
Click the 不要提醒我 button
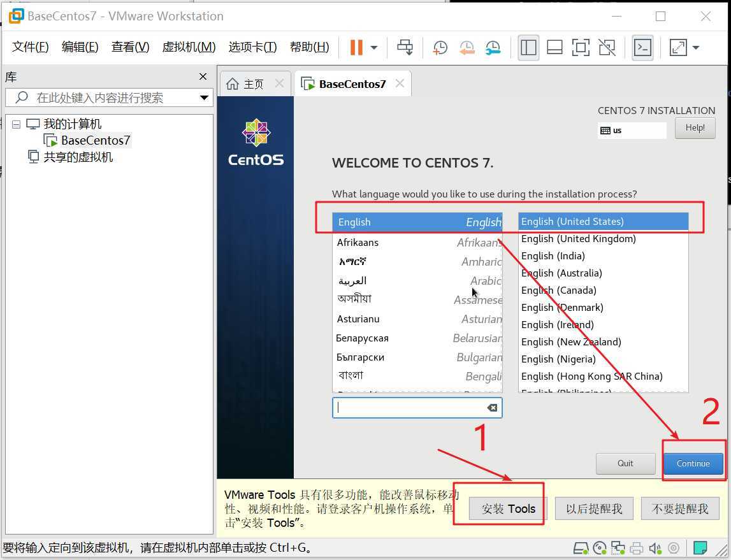680,509
